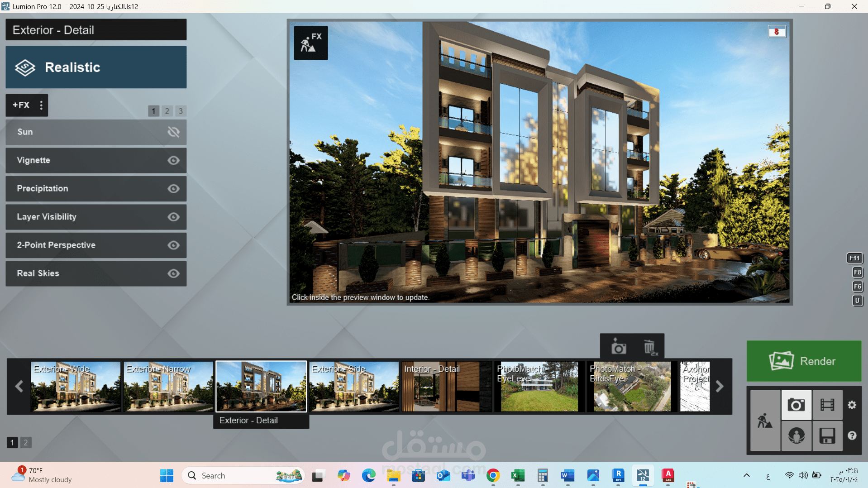This screenshot has width=868, height=488.
Task: Open the Build mode worker icon
Action: coord(765,421)
